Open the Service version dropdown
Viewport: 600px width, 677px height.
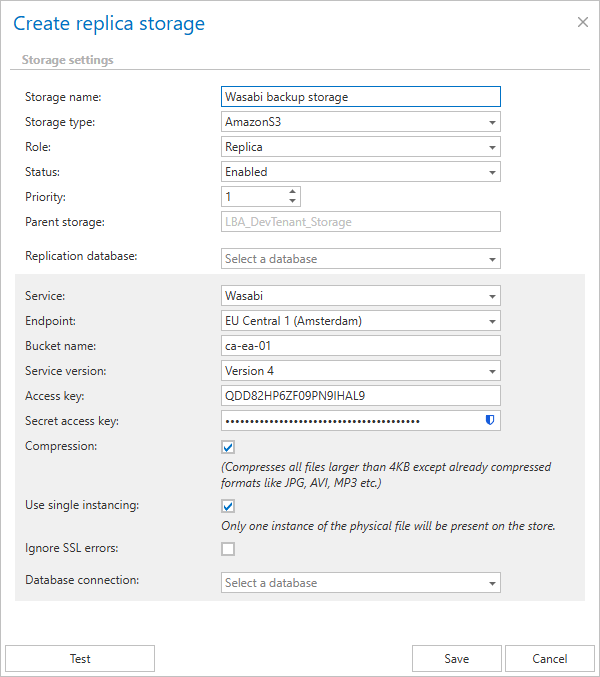click(x=360, y=371)
